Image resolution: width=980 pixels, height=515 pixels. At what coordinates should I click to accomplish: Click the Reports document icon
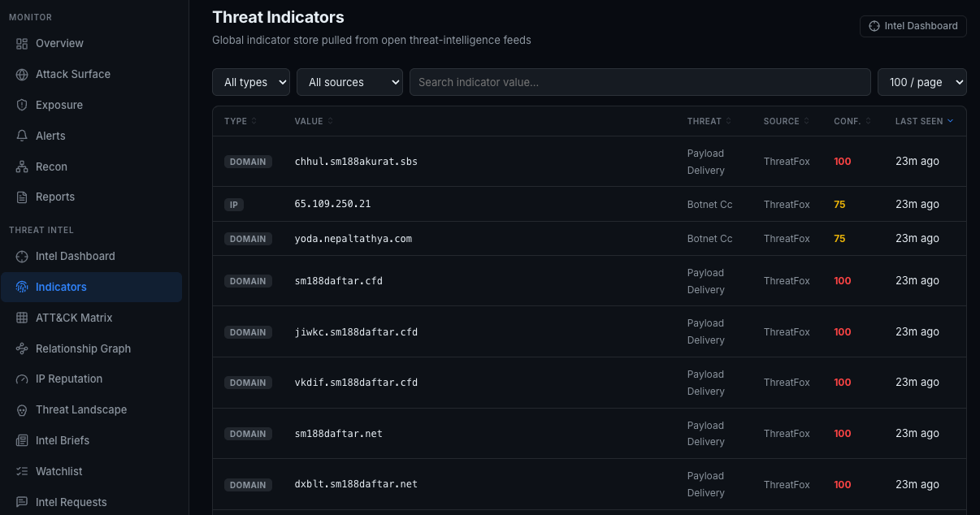tap(22, 197)
